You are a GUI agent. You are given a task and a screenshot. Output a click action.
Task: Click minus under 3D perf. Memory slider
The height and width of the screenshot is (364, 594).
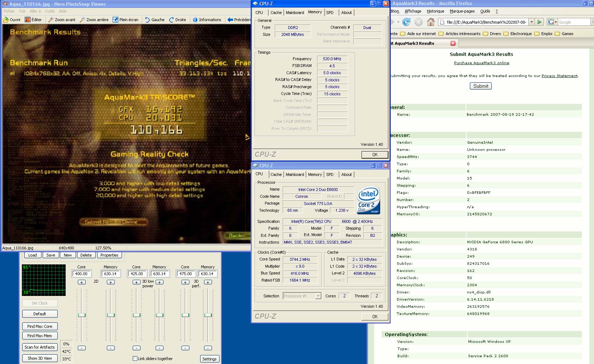coord(208,348)
